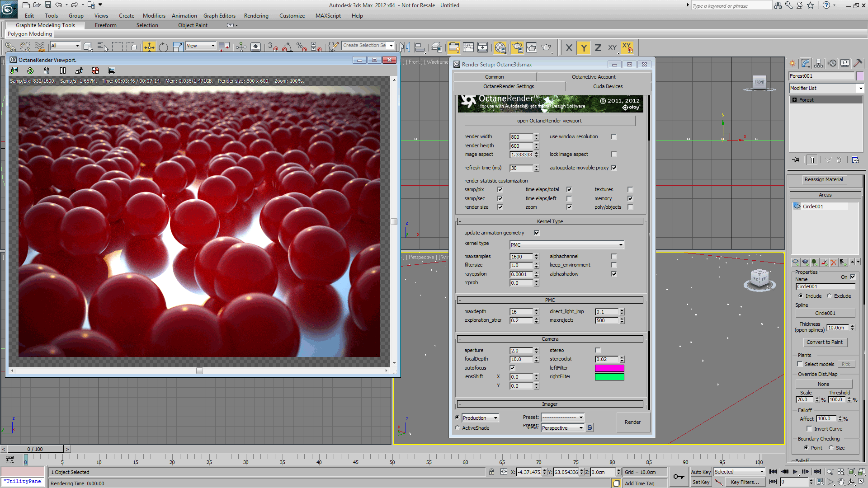Viewport: 868px width, 488px height.
Task: Pause rendering in OctaneRender Viewport
Action: click(63, 70)
